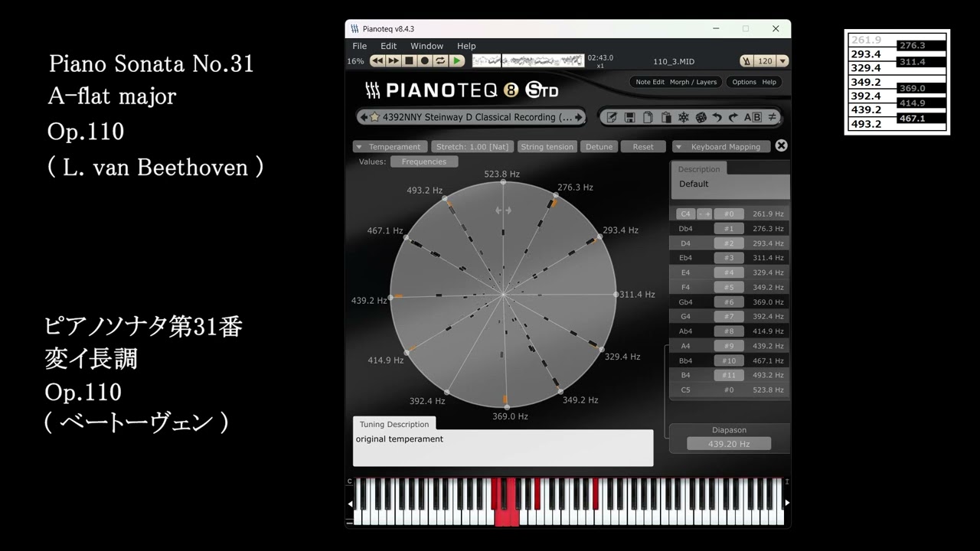
Task: Click the Pianoteq logo fader icon
Action: (x=373, y=90)
